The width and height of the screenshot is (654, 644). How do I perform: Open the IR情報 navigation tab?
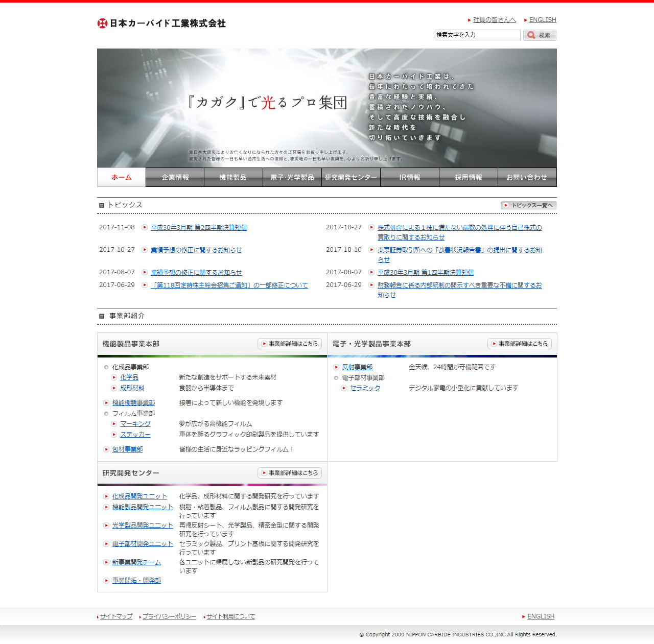pos(410,177)
